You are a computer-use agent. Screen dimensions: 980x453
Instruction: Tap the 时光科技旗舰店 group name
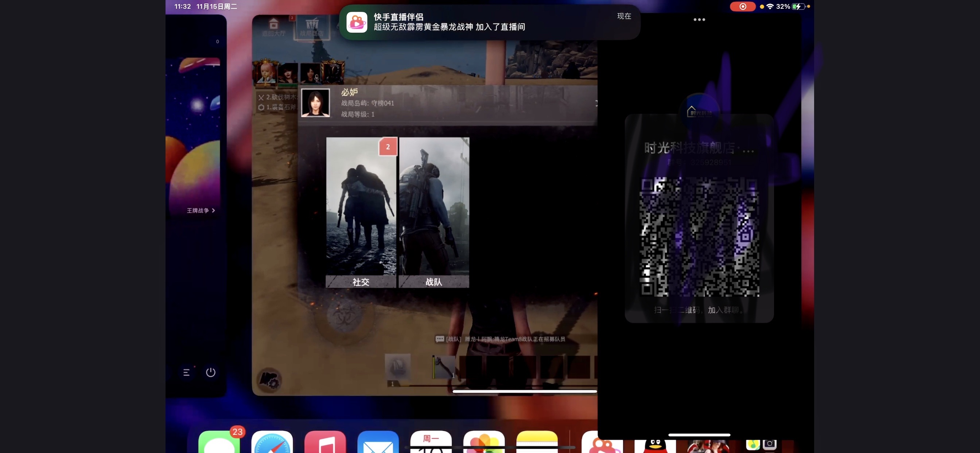click(x=699, y=148)
